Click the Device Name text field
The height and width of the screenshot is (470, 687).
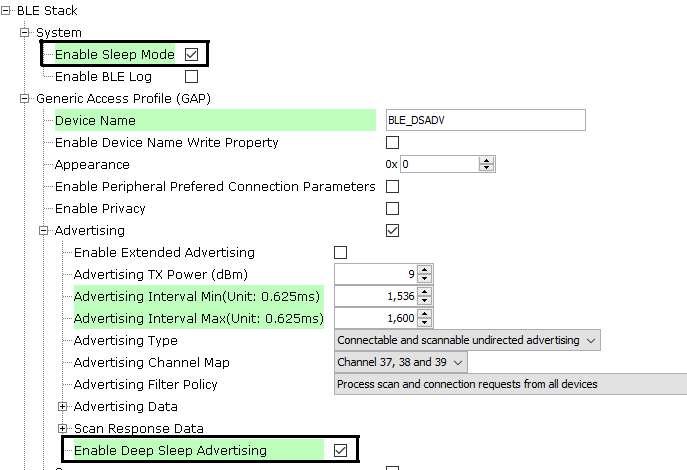click(x=484, y=120)
